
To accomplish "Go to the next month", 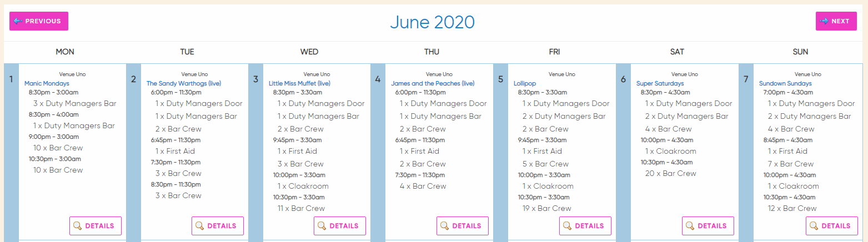I will click(836, 21).
